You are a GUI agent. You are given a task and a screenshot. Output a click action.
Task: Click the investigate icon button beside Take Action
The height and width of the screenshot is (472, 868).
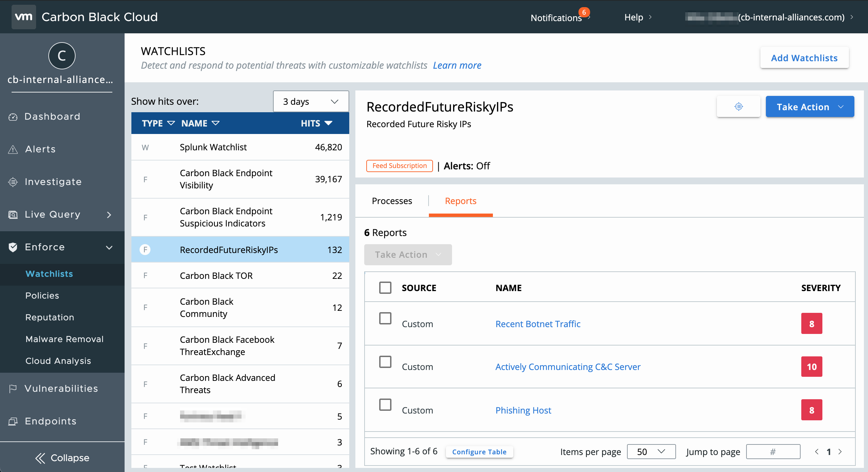[738, 107]
